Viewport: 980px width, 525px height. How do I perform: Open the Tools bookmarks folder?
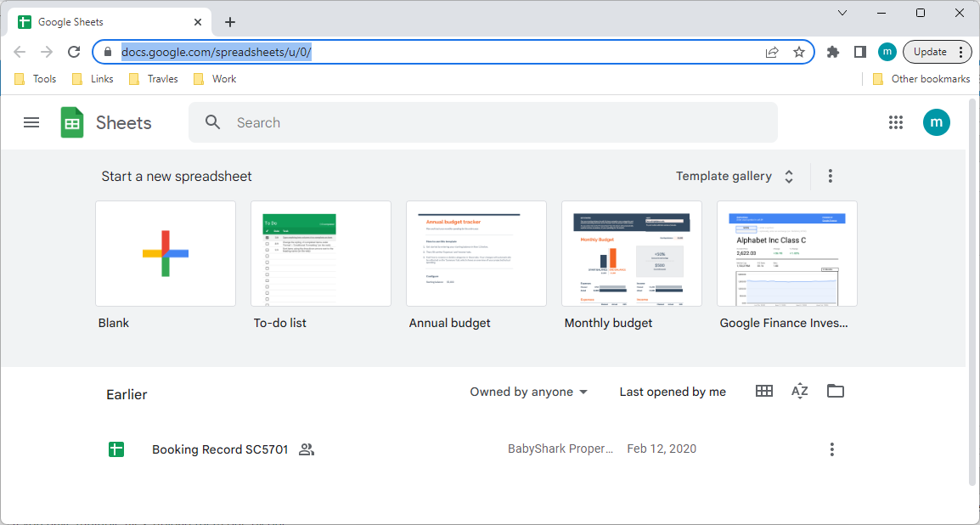pos(36,79)
